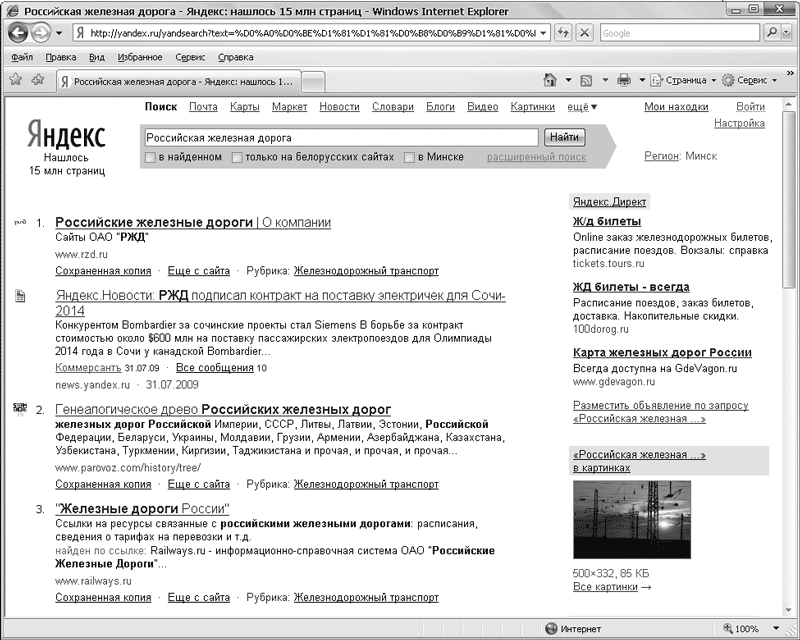Image resolution: width=800 pixels, height=640 pixels.
Task: Click the Refresh page icon
Action: coord(563,33)
